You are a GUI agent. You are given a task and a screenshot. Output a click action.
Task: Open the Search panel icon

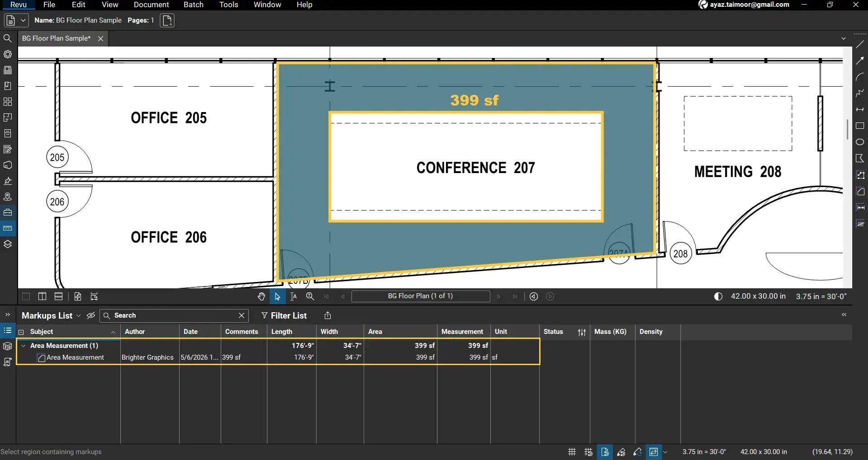(x=8, y=38)
